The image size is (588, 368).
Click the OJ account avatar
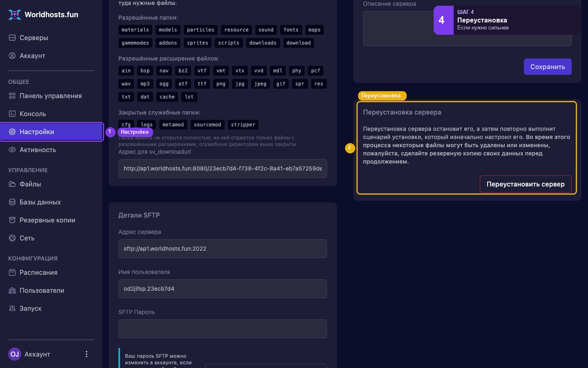pos(15,354)
